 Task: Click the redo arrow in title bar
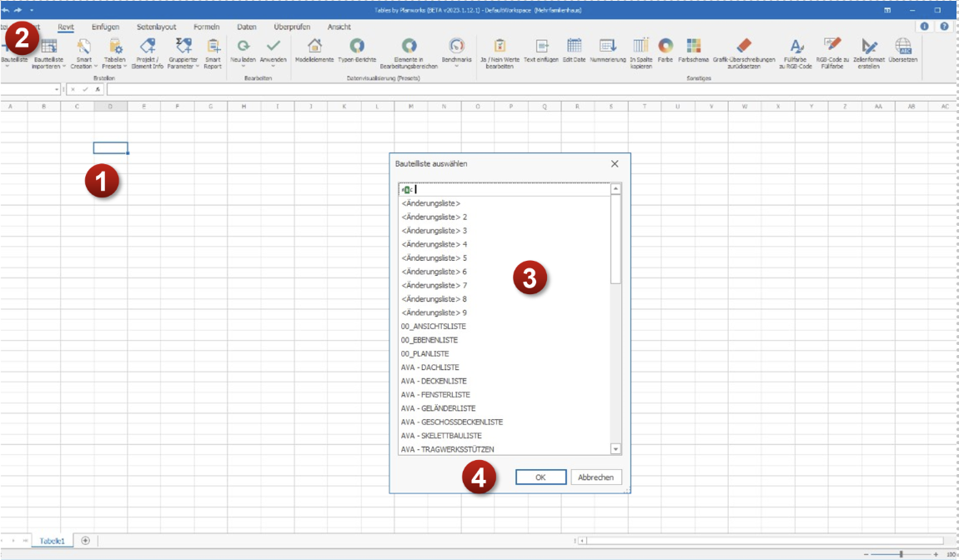click(18, 10)
